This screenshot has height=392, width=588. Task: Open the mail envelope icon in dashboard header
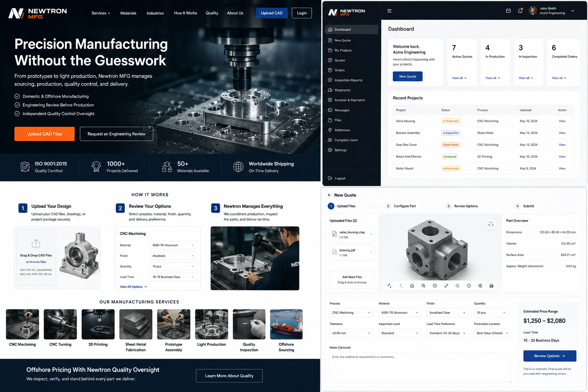(508, 11)
